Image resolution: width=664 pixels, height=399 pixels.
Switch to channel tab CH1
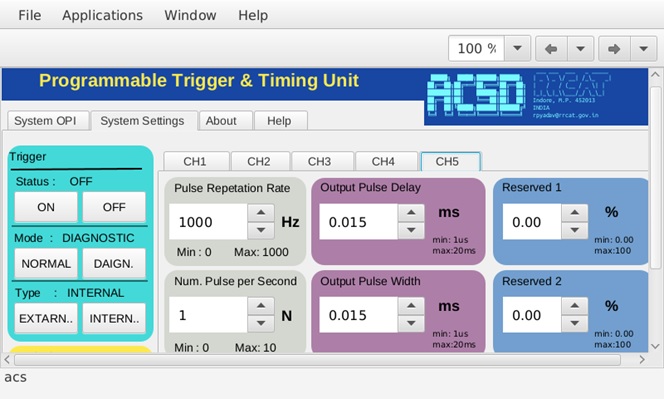[196, 161]
